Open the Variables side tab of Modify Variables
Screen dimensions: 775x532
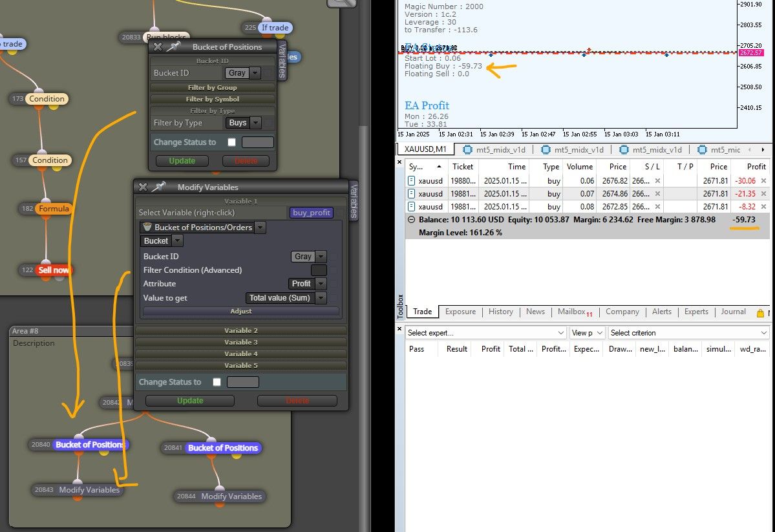click(354, 201)
